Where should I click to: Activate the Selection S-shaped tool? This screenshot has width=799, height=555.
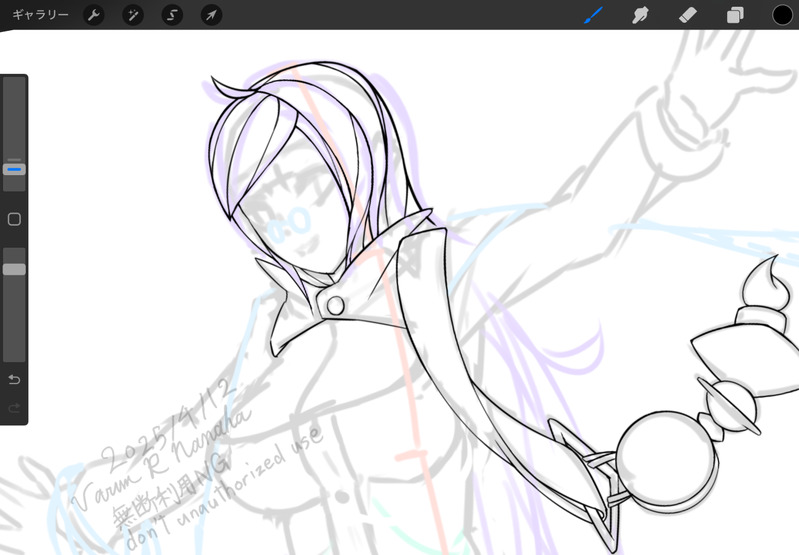172,15
